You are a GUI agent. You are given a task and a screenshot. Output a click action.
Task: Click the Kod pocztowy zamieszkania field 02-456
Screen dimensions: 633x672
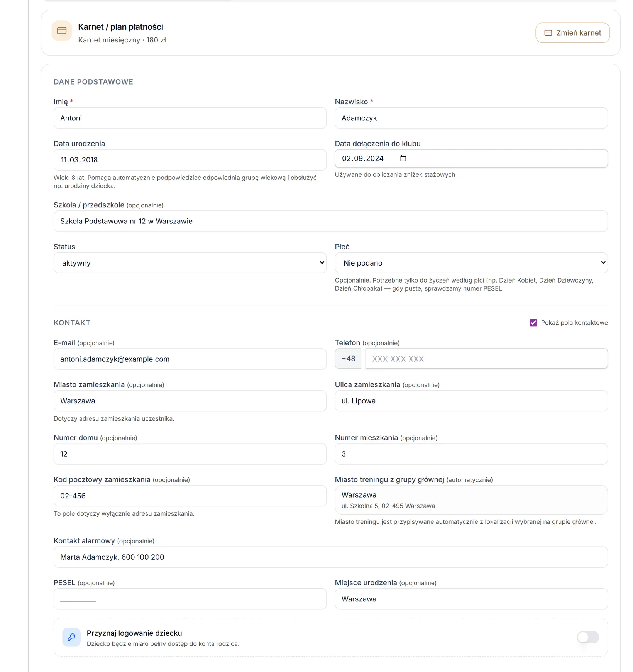point(190,496)
